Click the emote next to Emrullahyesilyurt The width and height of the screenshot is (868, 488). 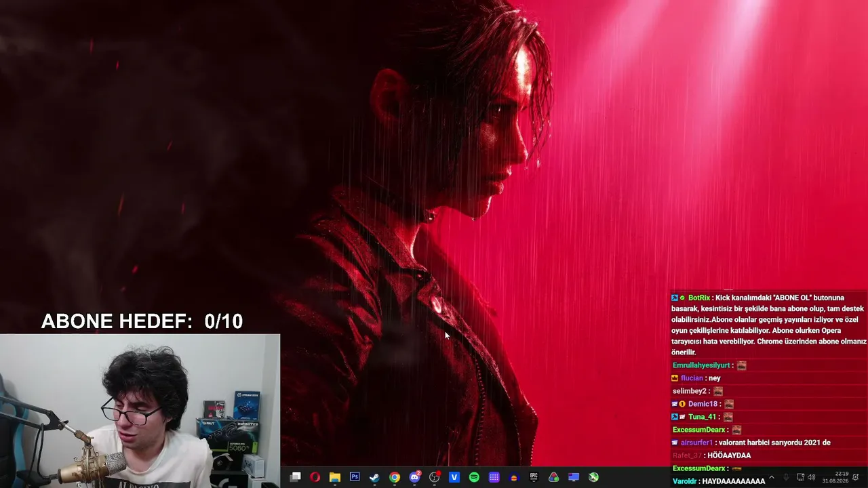[741, 365]
